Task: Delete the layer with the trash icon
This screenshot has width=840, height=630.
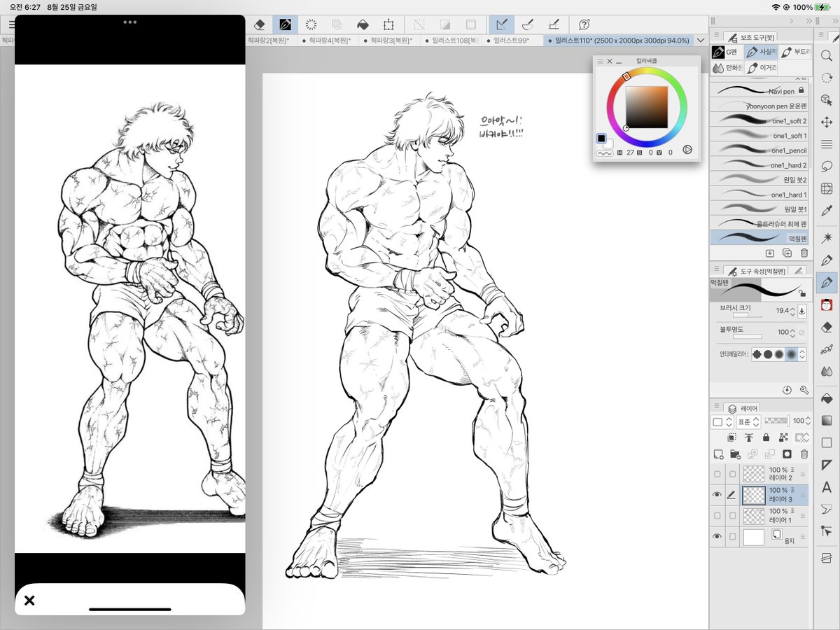Action: pyautogui.click(x=804, y=454)
